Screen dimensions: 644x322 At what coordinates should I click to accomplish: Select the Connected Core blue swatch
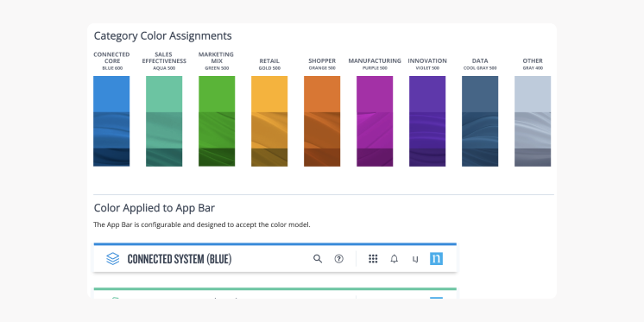111,121
